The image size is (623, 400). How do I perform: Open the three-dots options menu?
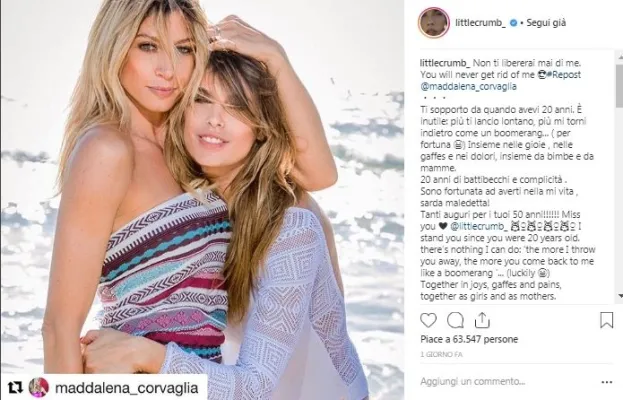pos(607,382)
